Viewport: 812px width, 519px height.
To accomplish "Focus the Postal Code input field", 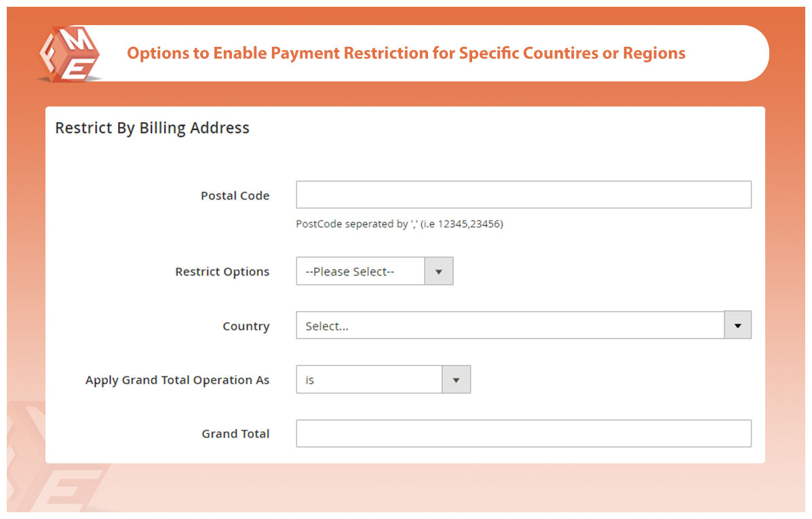I will (x=523, y=195).
